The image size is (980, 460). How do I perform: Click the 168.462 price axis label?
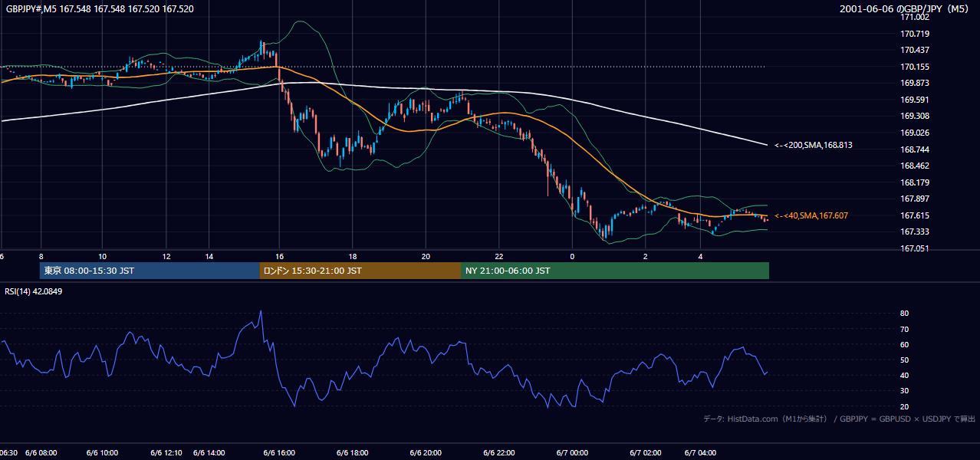click(914, 166)
